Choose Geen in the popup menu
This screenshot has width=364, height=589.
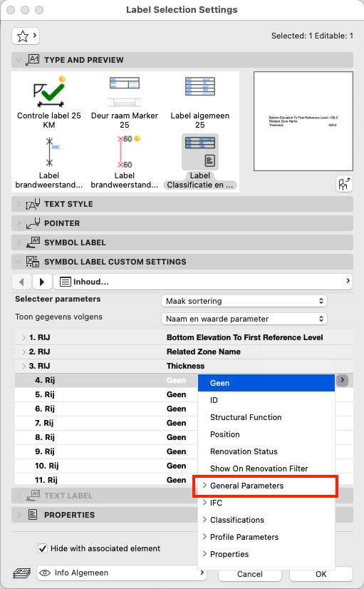[266, 383]
